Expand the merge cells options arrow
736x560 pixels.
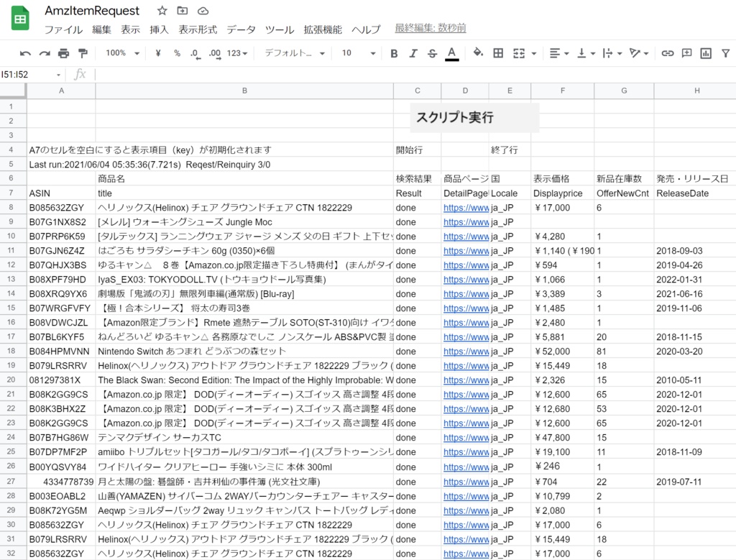(533, 53)
